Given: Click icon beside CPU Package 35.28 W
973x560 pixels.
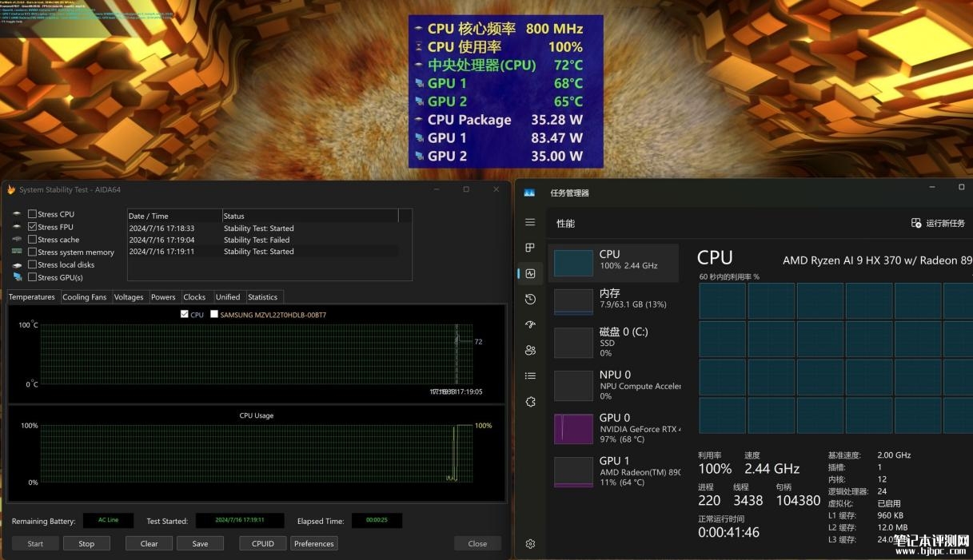Looking at the screenshot, I should tap(419, 120).
